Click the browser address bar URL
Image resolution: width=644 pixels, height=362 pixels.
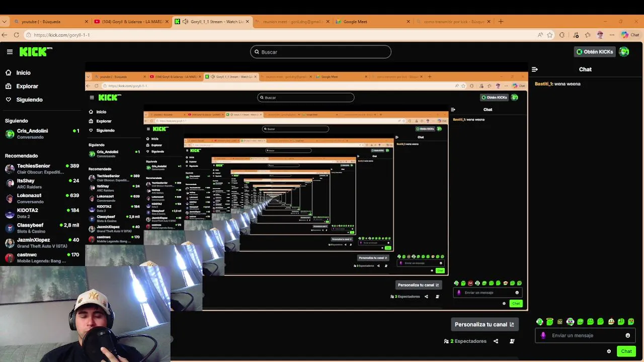[x=62, y=35]
